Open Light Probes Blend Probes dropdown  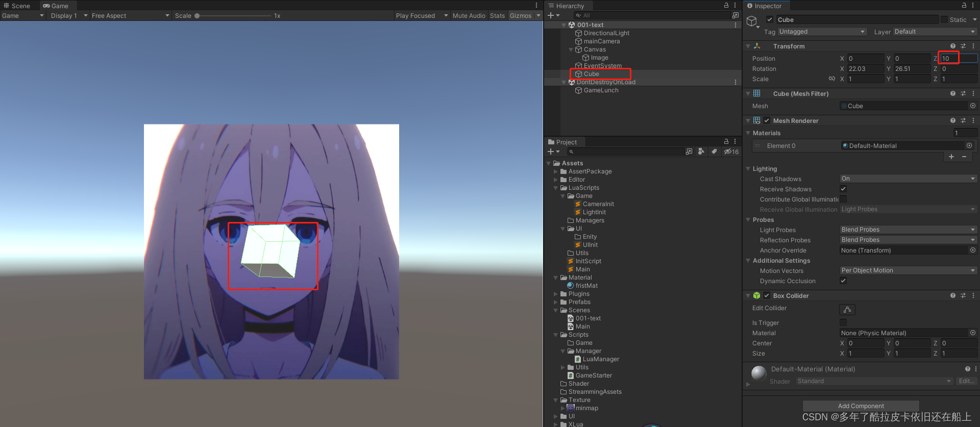click(908, 230)
